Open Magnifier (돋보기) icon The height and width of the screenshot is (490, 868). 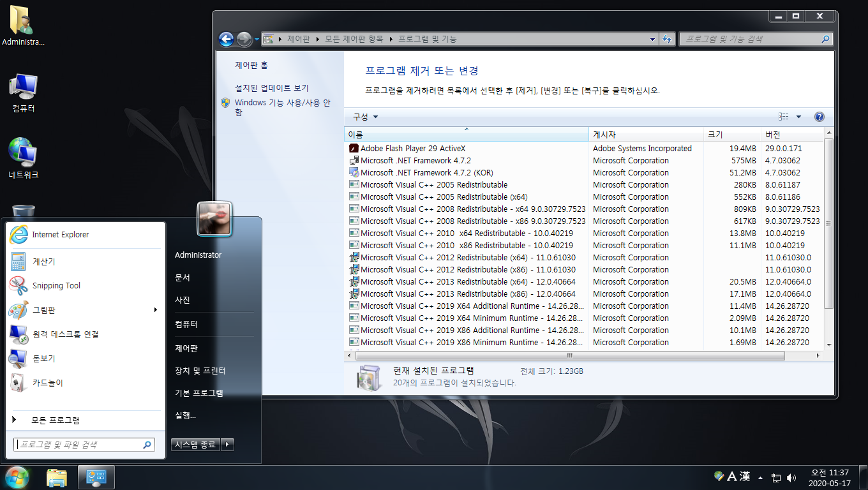point(18,359)
